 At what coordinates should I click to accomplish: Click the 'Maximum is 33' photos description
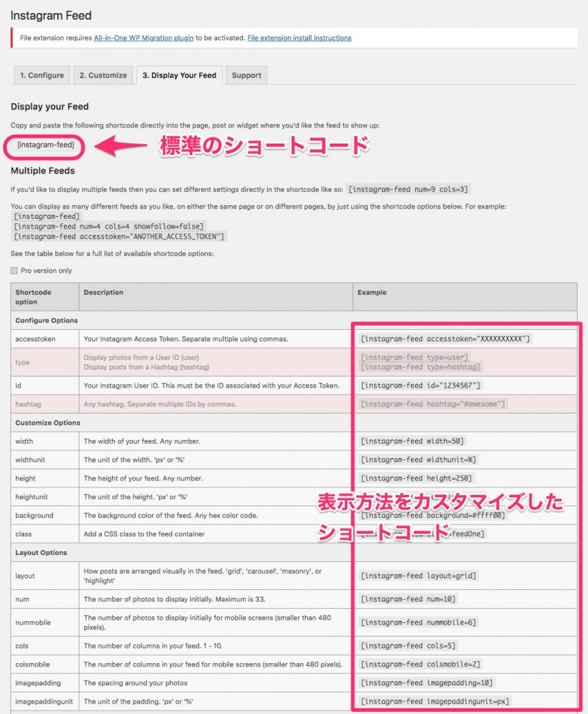(174, 599)
